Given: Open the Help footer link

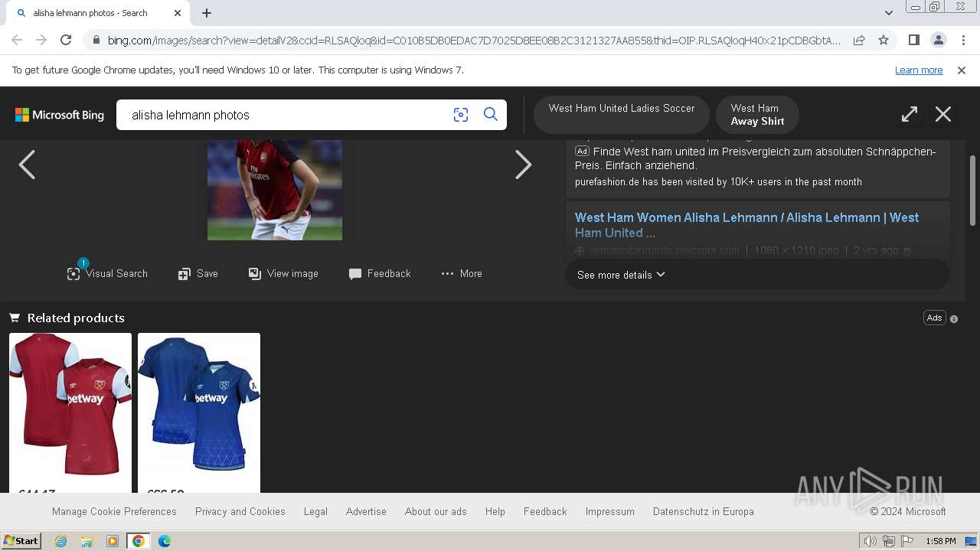Looking at the screenshot, I should click(x=495, y=511).
